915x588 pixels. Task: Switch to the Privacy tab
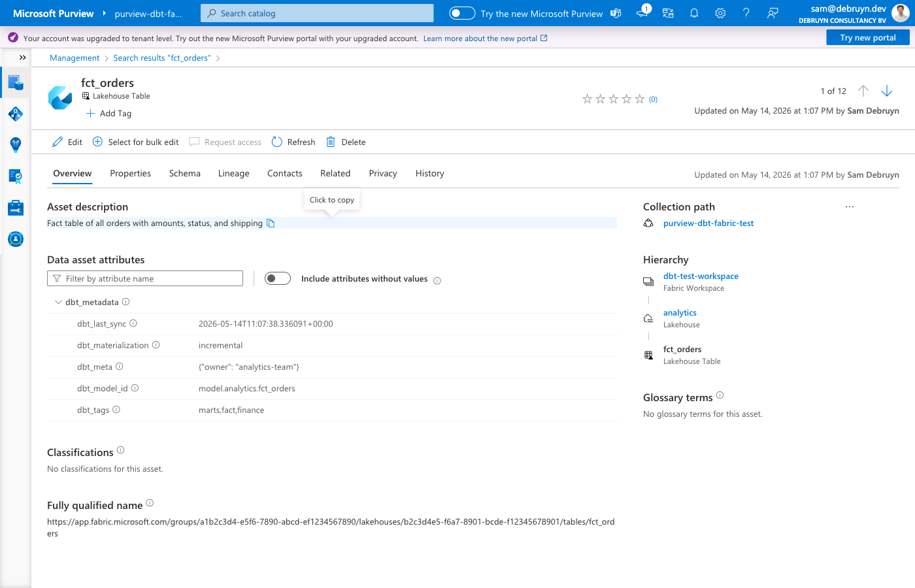tap(383, 173)
